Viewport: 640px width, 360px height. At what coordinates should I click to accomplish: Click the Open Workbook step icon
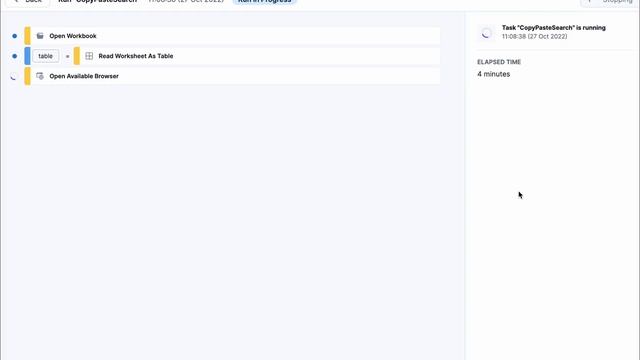click(40, 36)
